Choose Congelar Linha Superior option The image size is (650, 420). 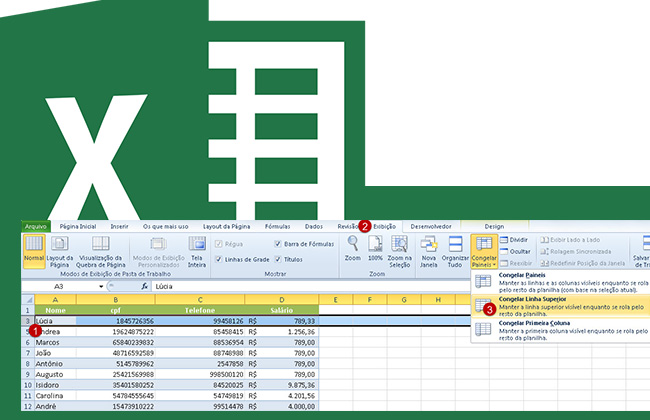tap(560, 306)
